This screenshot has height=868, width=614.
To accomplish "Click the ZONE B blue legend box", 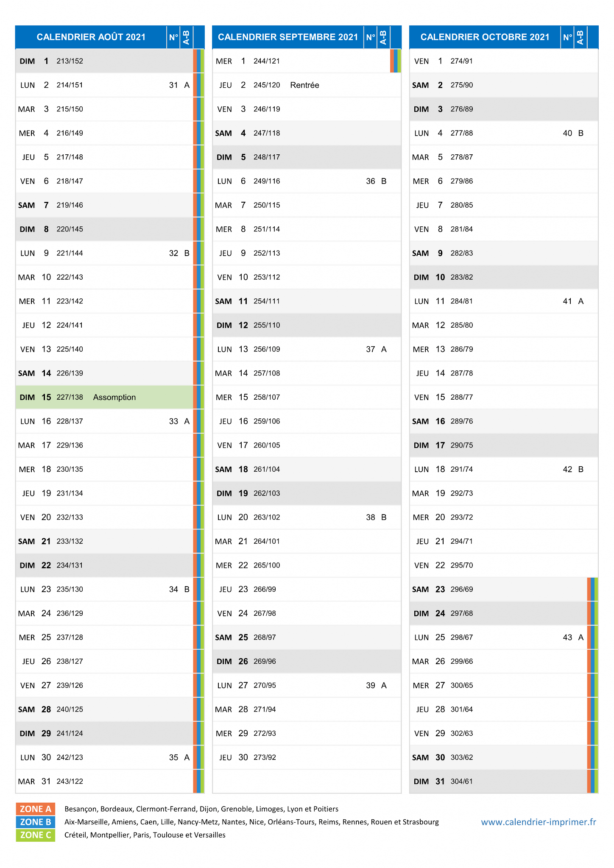I will click(x=36, y=822).
